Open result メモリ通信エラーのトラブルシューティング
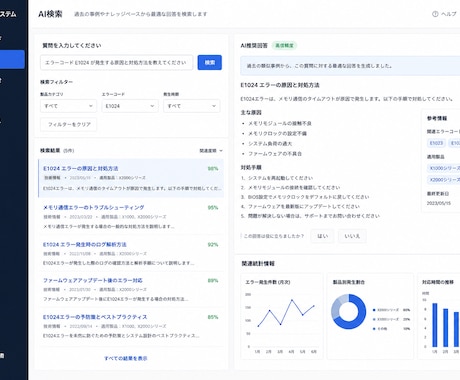460x380 pixels. [94, 207]
